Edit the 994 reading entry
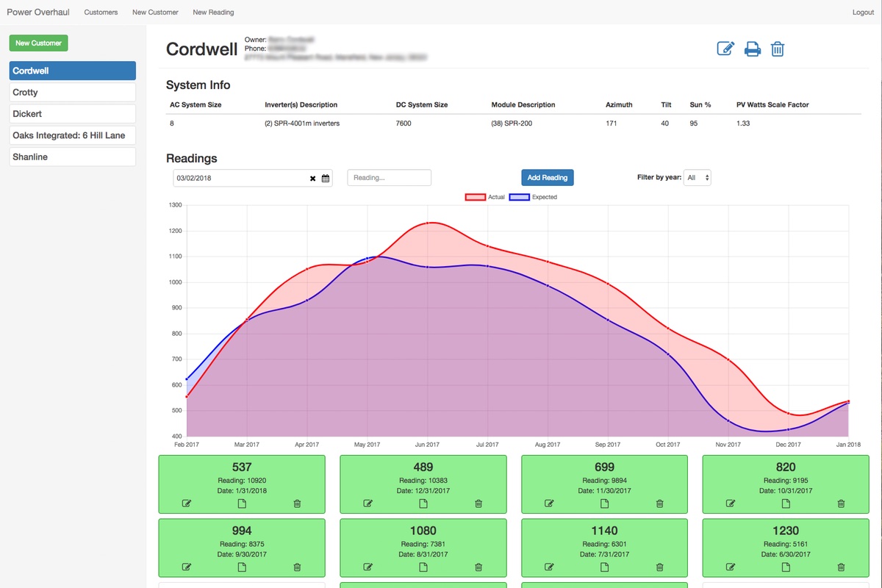This screenshot has height=588, width=882. point(187,567)
